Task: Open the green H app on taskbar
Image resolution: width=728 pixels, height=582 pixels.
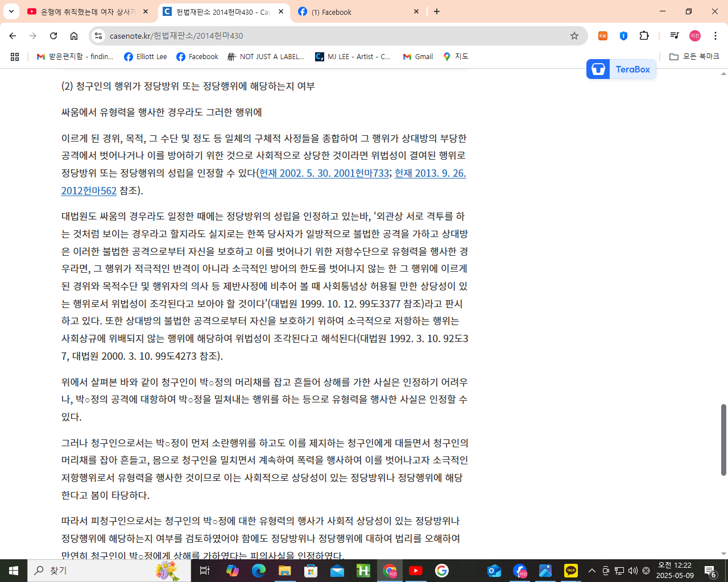Action: 363,571
